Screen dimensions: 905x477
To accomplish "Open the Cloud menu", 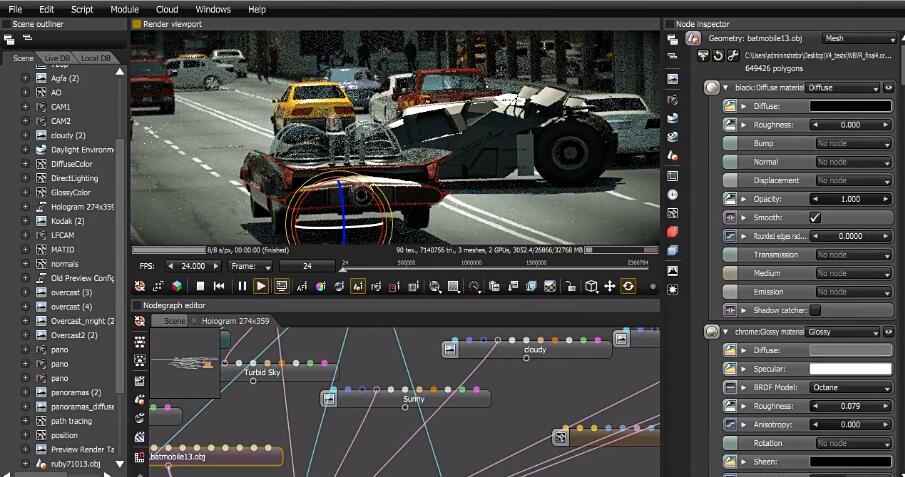I will point(167,9).
